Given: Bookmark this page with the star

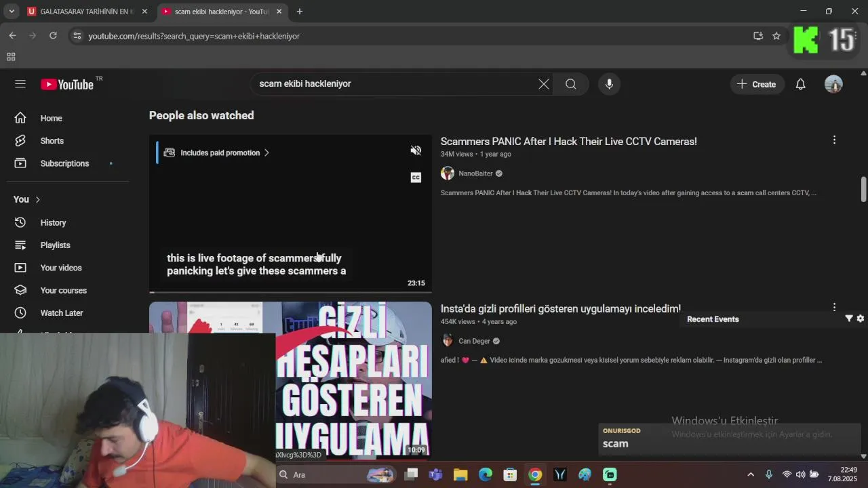Looking at the screenshot, I should click(776, 36).
